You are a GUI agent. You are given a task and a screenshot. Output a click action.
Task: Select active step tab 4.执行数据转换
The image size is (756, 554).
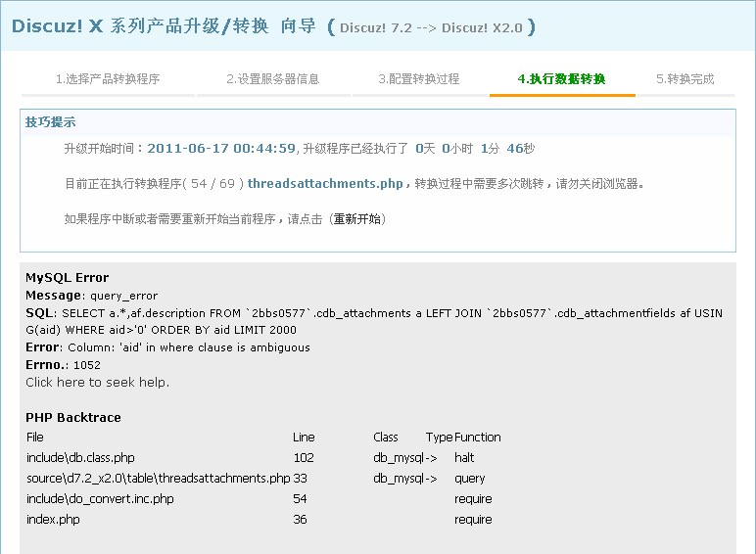coord(562,79)
